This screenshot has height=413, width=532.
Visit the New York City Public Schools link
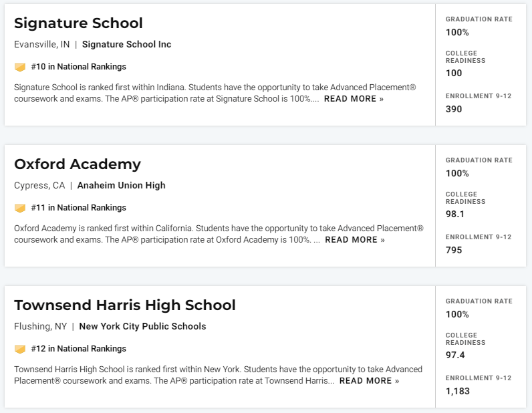click(x=142, y=327)
